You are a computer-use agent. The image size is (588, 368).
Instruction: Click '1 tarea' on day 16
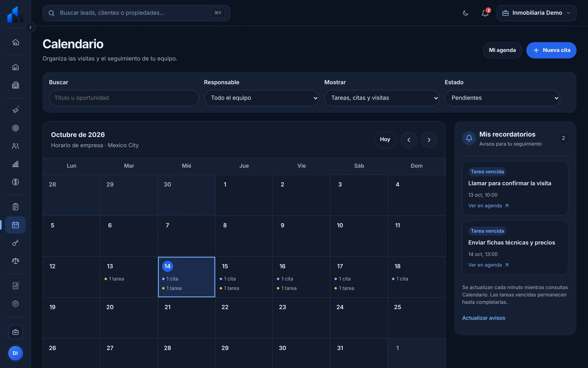pyautogui.click(x=287, y=288)
